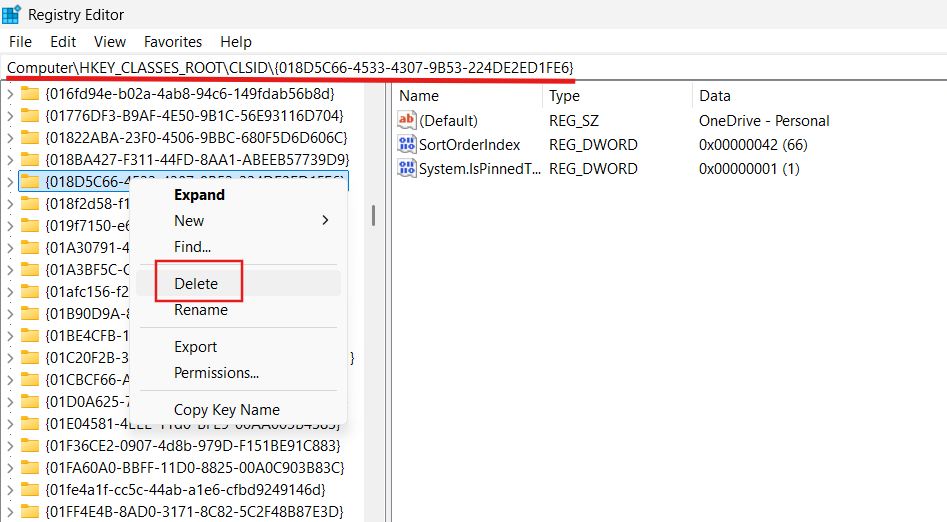947x522 pixels.
Task: Expand the {01F36CE2-0907-4d8b-979D-F151BE91C883} key
Action: pyautogui.click(x=10, y=446)
